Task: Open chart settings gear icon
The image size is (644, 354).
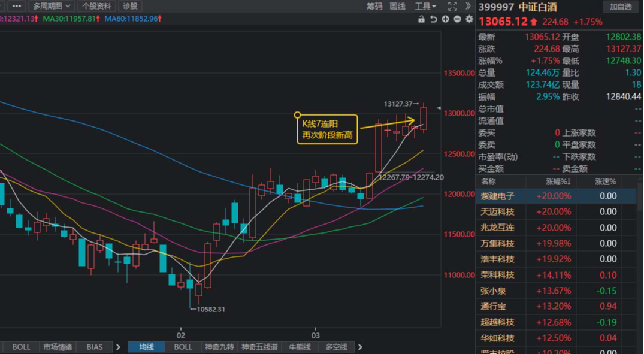Action: [x=469, y=19]
